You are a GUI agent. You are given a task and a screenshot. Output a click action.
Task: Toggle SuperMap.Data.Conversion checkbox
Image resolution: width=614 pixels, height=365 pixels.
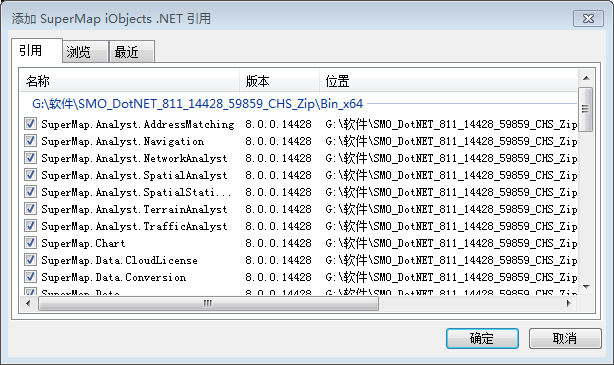coord(31,277)
